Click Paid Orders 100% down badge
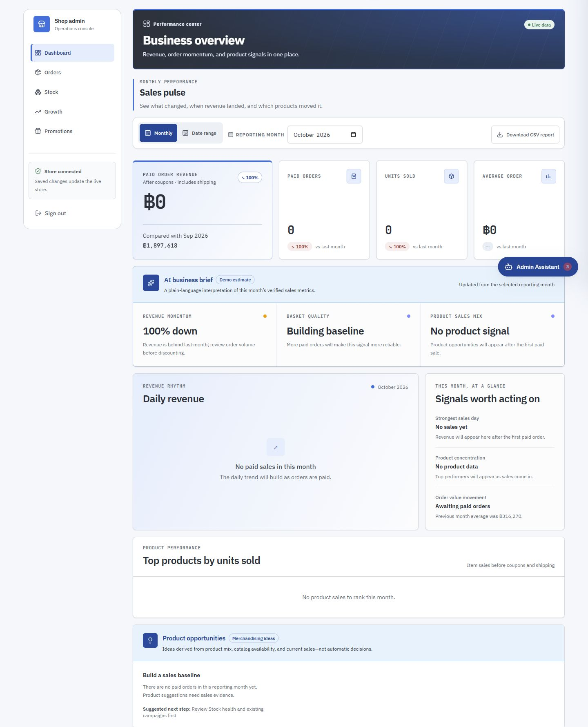 (300, 247)
